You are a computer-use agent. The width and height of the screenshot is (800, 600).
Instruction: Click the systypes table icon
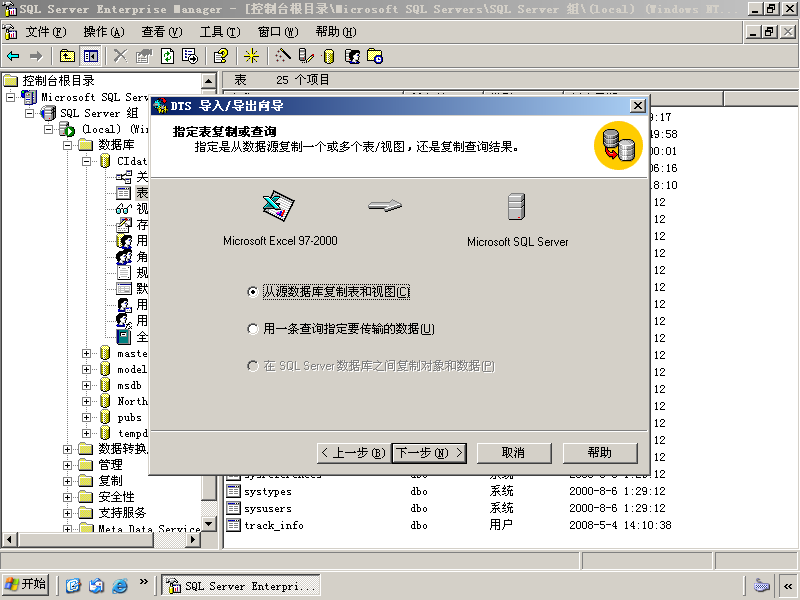click(234, 491)
